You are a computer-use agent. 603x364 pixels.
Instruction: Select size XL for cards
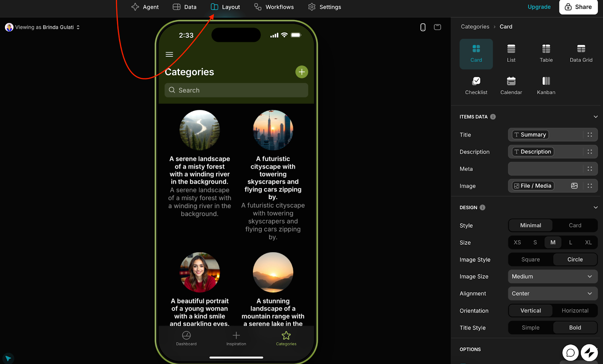tap(588, 242)
